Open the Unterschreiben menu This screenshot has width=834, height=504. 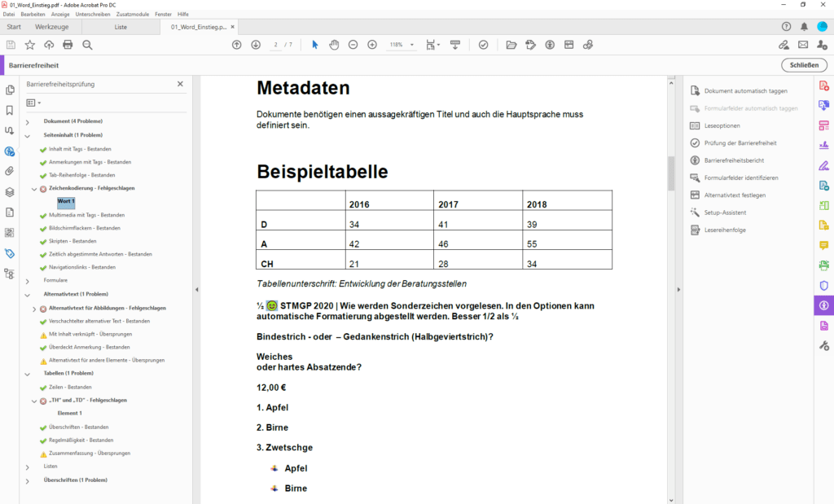(93, 15)
